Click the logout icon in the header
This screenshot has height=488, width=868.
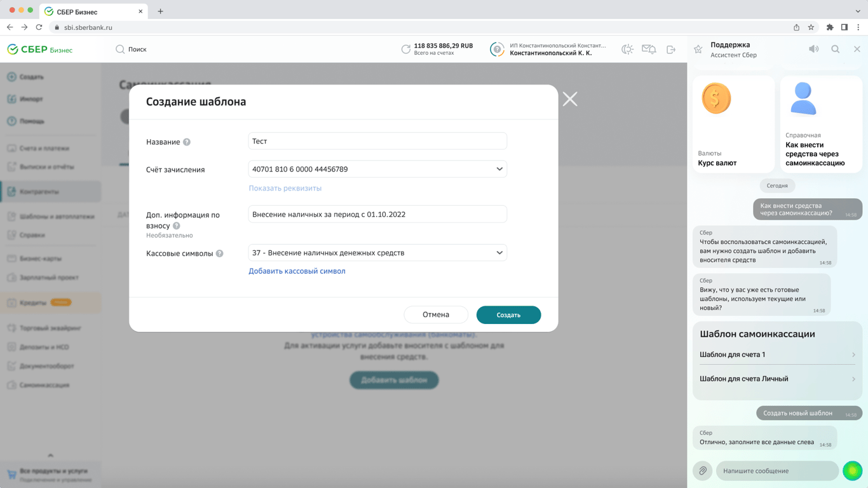pyautogui.click(x=671, y=50)
